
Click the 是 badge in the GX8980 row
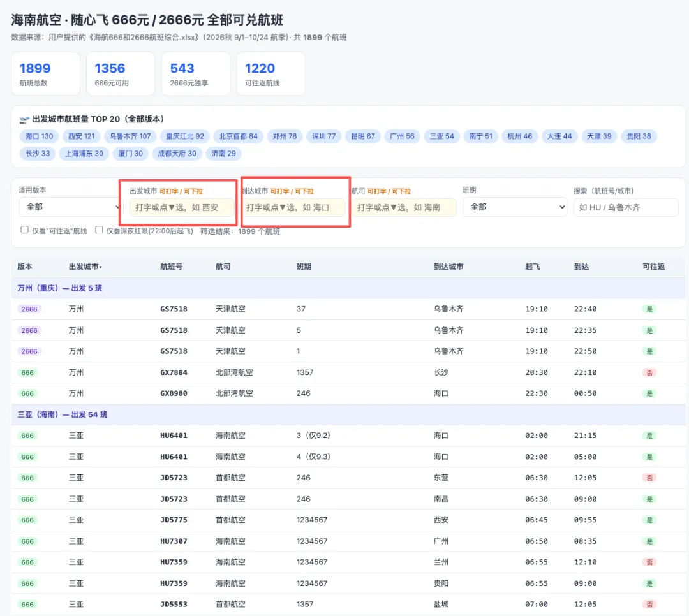pyautogui.click(x=649, y=393)
